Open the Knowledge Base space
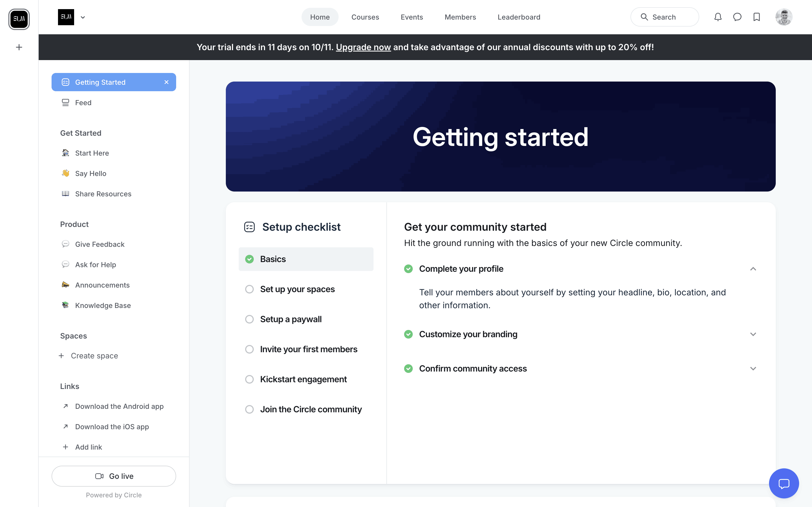This screenshot has height=507, width=812. pyautogui.click(x=103, y=305)
